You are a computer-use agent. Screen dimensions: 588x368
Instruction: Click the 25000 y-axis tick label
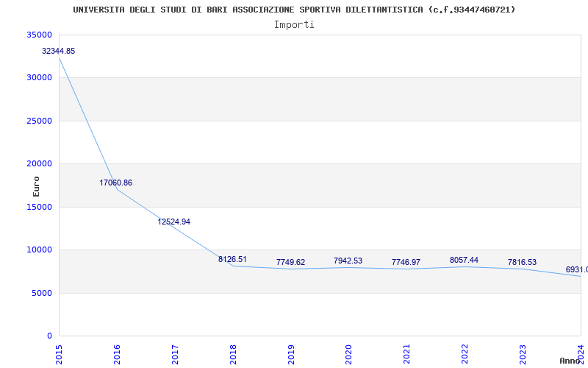tap(39, 121)
